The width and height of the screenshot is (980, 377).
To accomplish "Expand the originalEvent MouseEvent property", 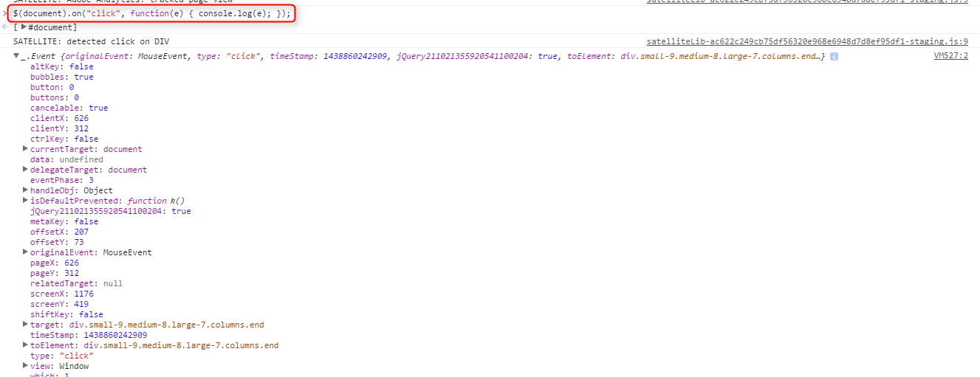I will click(x=26, y=252).
